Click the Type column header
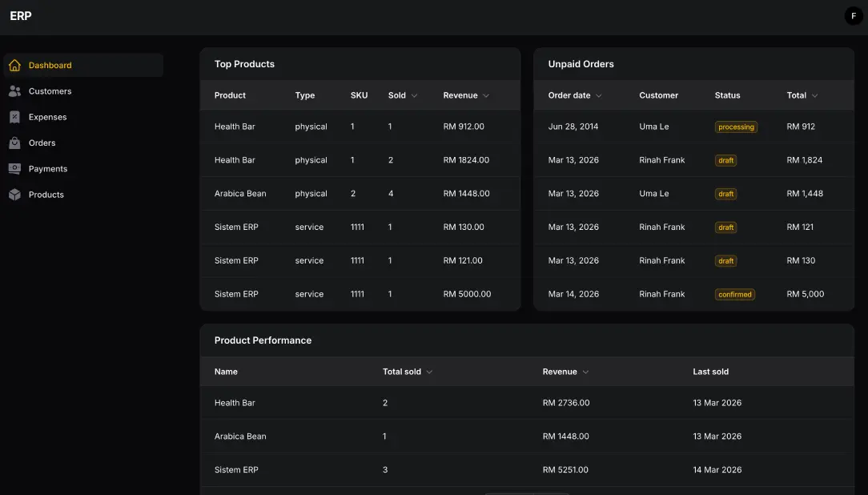Viewport: 868px width, 495px height. [304, 95]
